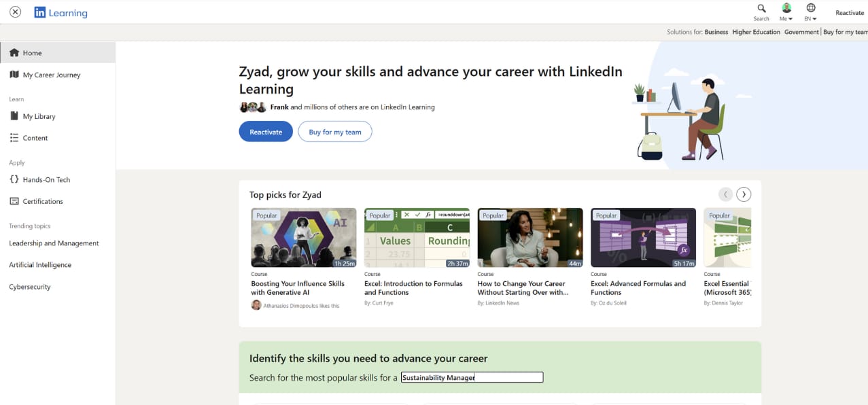This screenshot has width=868, height=405.
Task: Open My Career Journey map icon
Action: [x=14, y=75]
